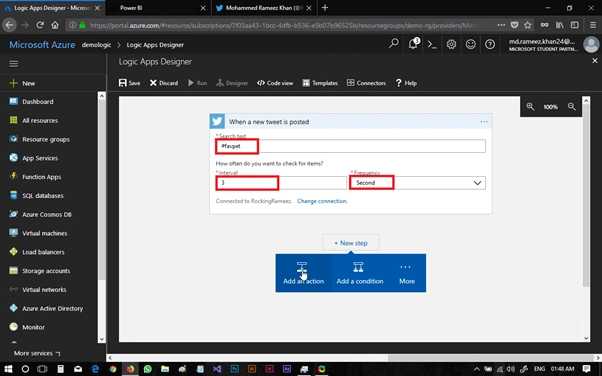This screenshot has width=602, height=376.
Task: Save the logic app workflow
Action: pyautogui.click(x=129, y=83)
